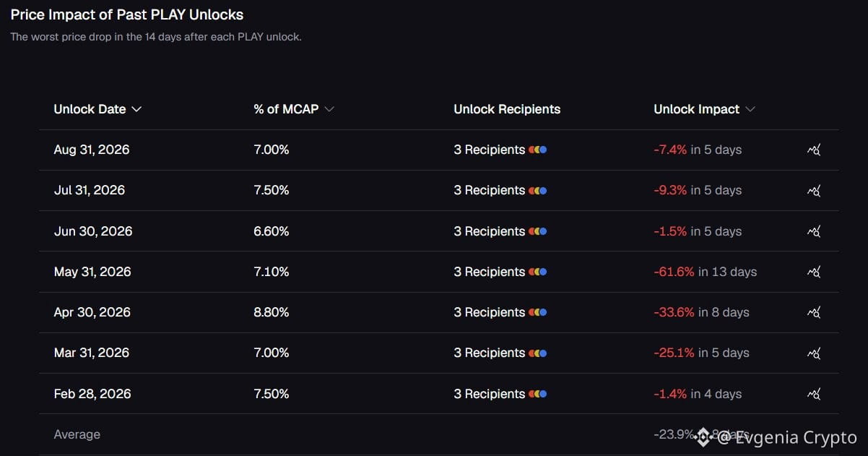The height and width of the screenshot is (456, 868).
Task: Click the Unlock Recipients column header
Action: (507, 109)
